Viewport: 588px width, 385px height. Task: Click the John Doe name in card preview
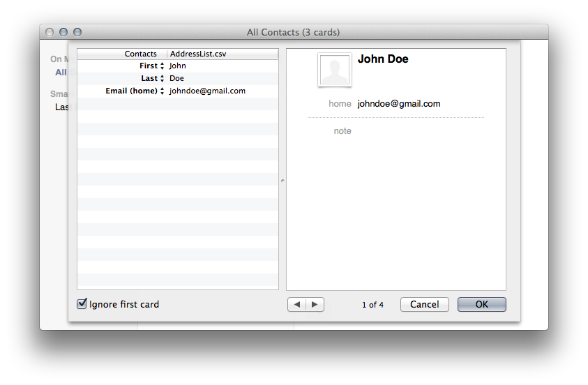tap(383, 59)
